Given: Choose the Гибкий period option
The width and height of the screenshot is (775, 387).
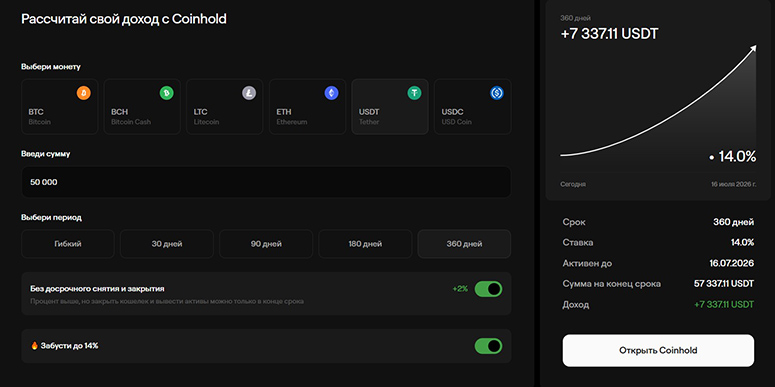Looking at the screenshot, I should (68, 244).
